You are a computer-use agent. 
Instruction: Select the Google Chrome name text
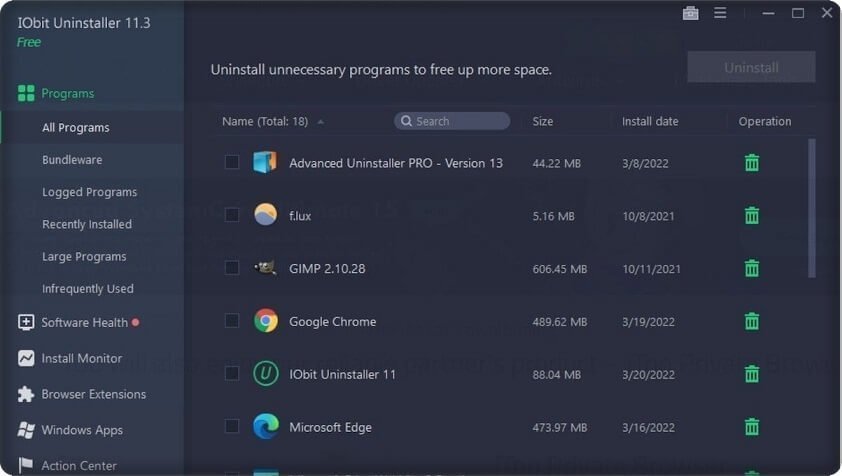pyautogui.click(x=332, y=321)
